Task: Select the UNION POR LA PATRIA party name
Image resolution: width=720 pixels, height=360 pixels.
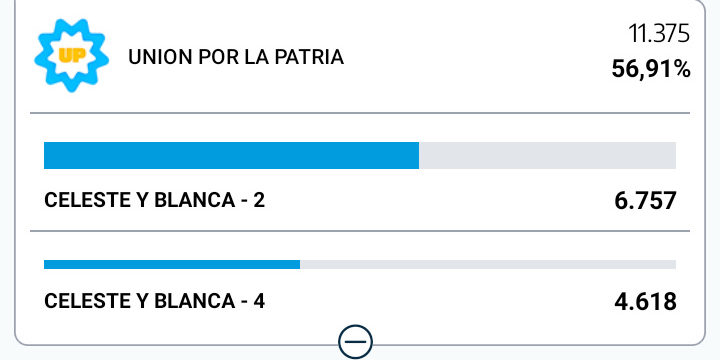Action: (x=236, y=57)
